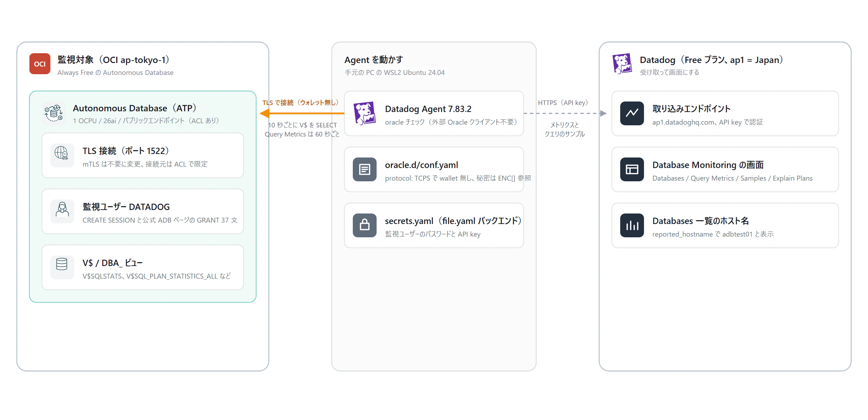
Task: Click the Autonomous Database（ATP）heading
Action: 135,108
